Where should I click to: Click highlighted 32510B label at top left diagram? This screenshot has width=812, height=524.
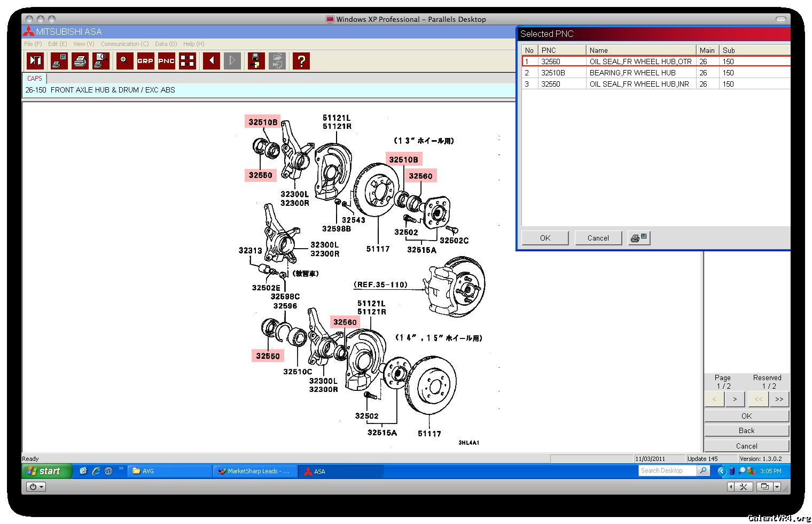pyautogui.click(x=263, y=122)
